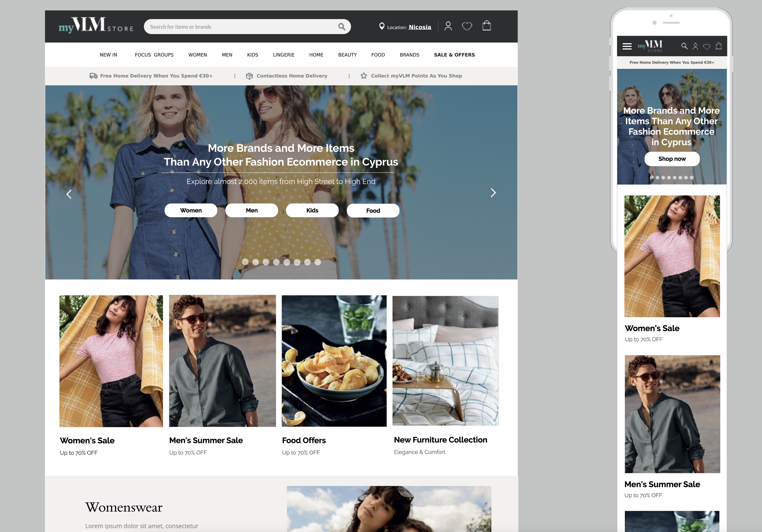Select the second desktop carousel dot
This screenshot has width=762, height=532.
tap(256, 262)
